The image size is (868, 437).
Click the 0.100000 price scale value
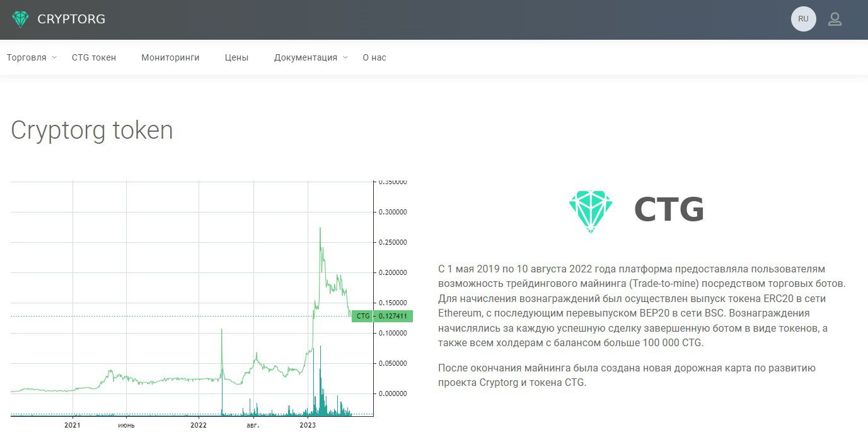tap(392, 333)
